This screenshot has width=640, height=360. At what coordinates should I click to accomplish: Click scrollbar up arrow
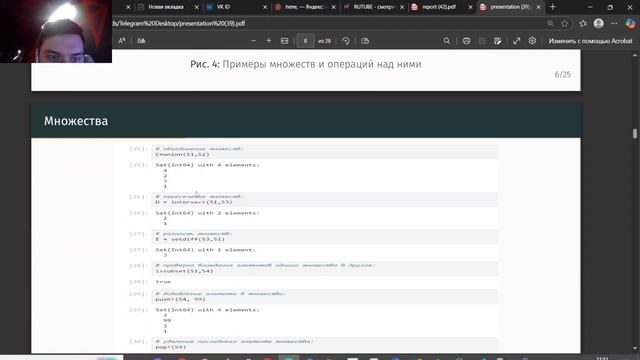[635, 55]
